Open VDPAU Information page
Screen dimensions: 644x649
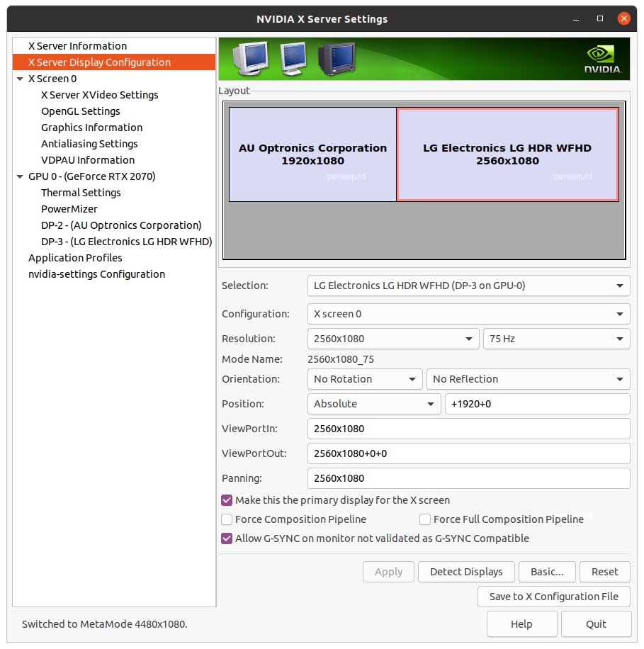coord(88,160)
